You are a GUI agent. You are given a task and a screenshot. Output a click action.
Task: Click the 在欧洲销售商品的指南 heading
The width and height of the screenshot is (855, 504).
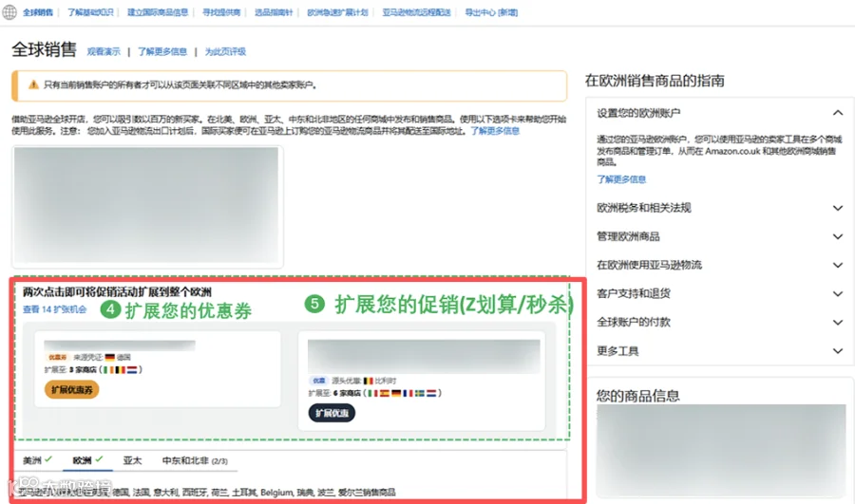655,82
